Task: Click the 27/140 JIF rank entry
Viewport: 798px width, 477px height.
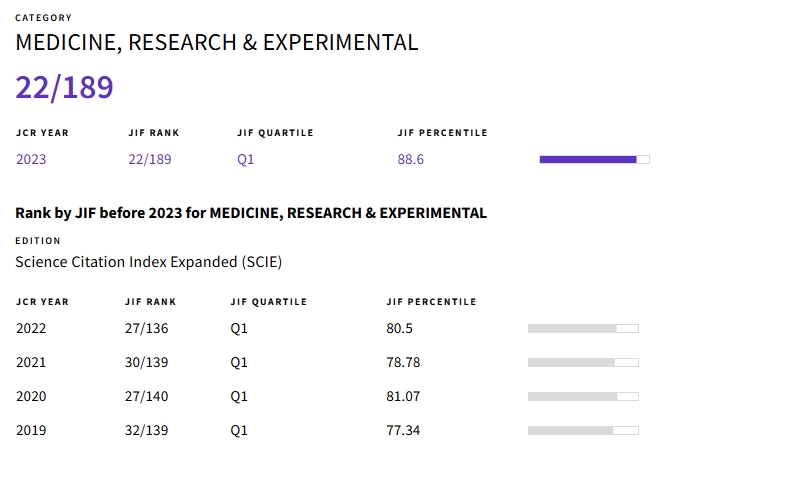Action: 146,396
